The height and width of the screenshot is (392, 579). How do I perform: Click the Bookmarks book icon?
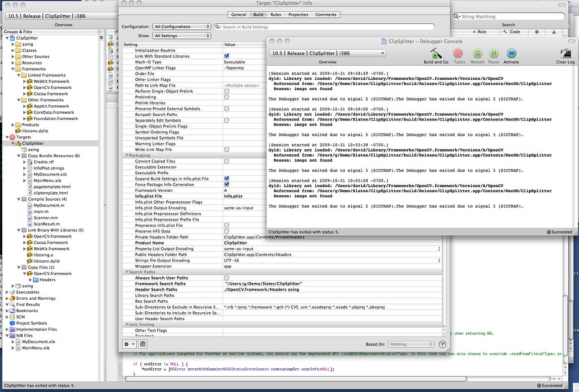point(12,311)
